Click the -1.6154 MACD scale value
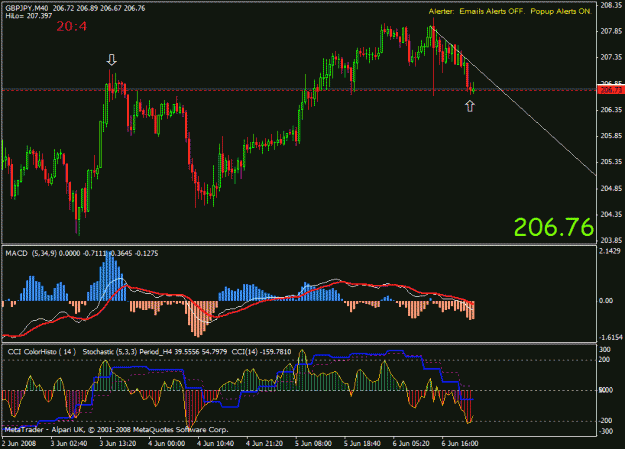Screen dimensions: 625x449 click(610, 337)
